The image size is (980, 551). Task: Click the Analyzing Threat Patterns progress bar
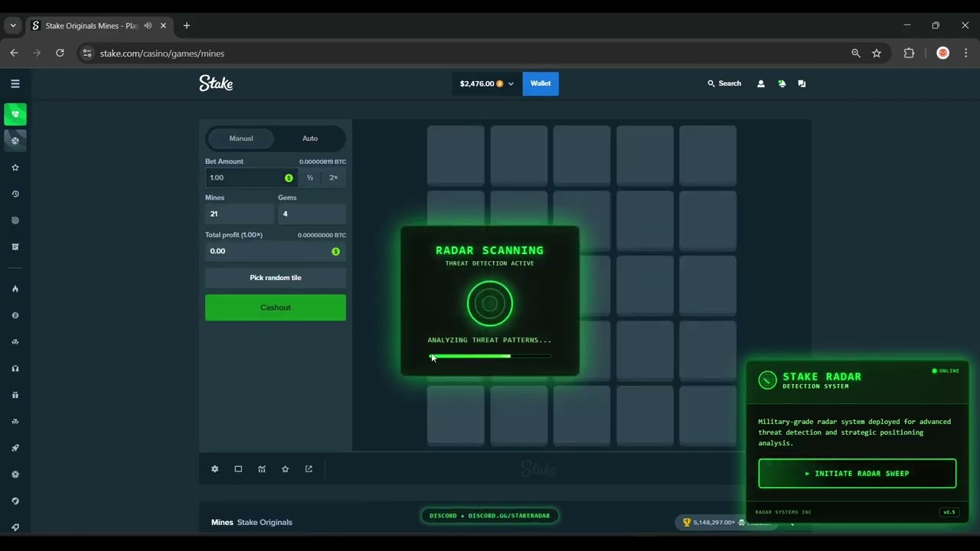pyautogui.click(x=490, y=356)
